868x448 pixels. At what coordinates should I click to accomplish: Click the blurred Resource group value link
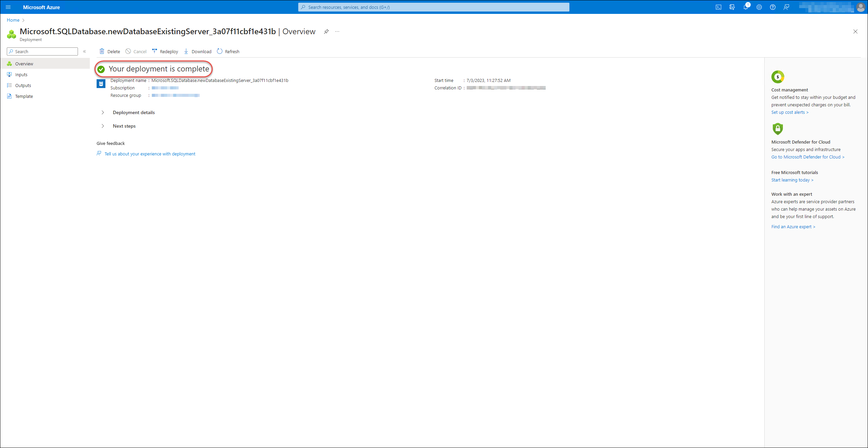click(x=176, y=95)
